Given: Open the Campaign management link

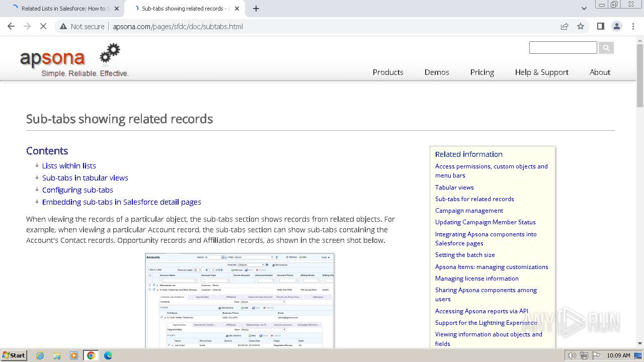Looking at the screenshot, I should pyautogui.click(x=469, y=210).
